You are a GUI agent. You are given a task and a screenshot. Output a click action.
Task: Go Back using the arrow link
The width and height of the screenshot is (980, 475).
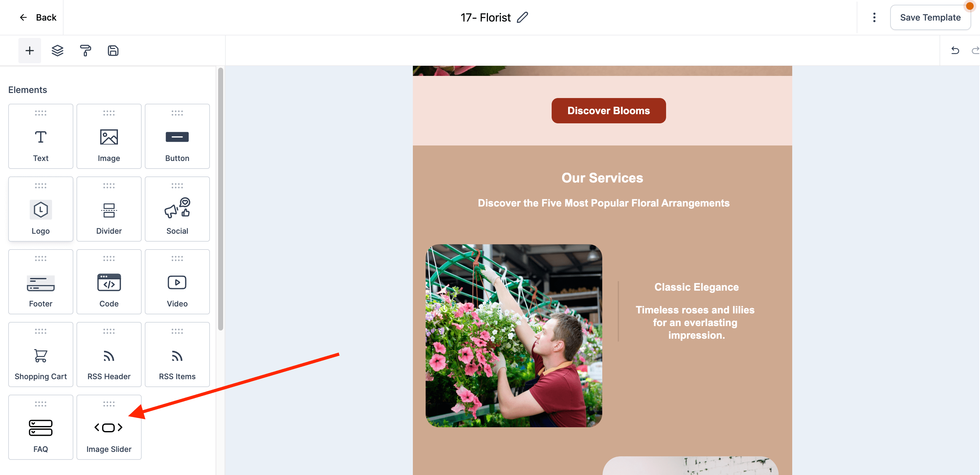pyautogui.click(x=38, y=17)
